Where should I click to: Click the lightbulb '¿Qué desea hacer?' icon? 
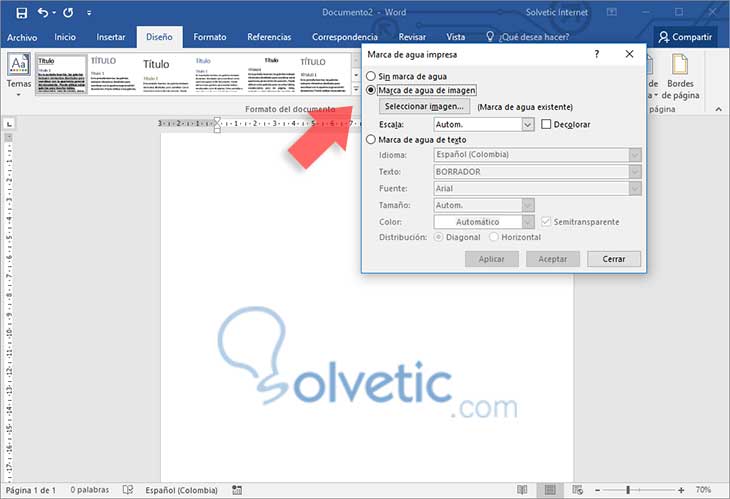point(490,36)
